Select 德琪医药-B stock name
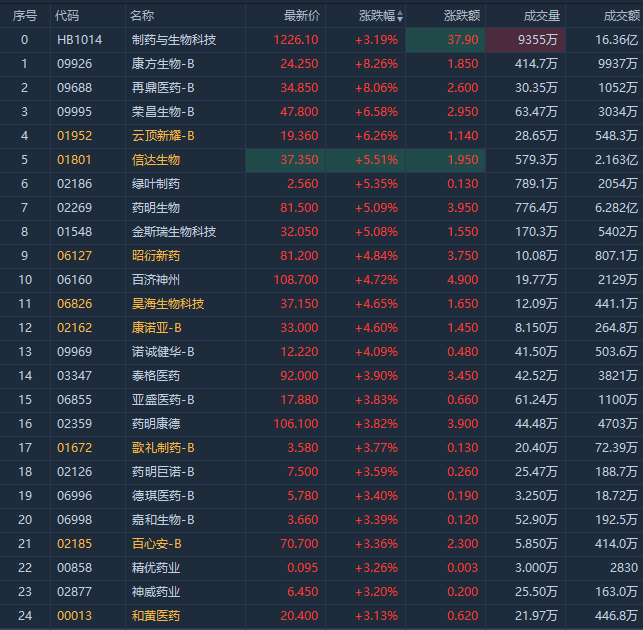Screen dimensions: 643x630 [163, 496]
